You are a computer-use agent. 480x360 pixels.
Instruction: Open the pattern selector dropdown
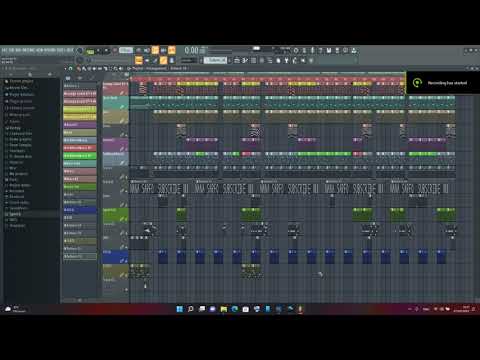pyautogui.click(x=215, y=60)
